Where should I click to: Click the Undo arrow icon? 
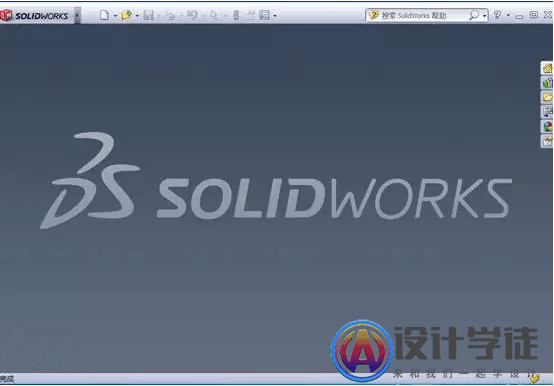pos(192,15)
